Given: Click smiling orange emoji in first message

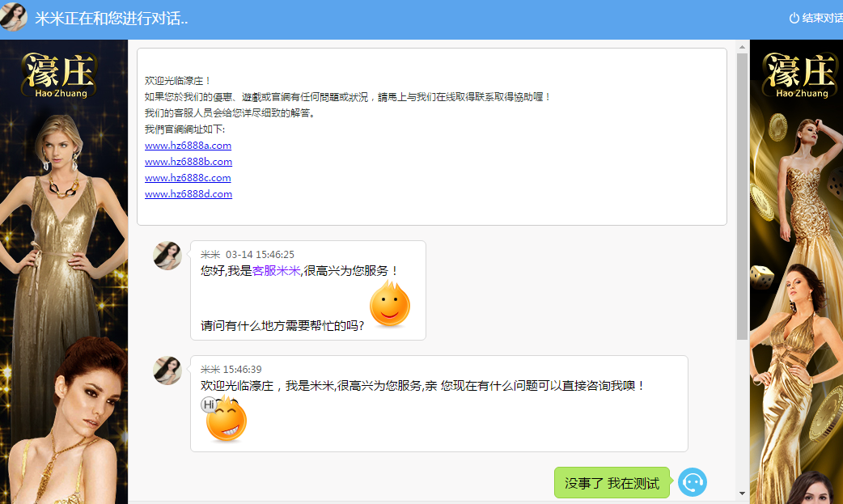Looking at the screenshot, I should click(390, 304).
